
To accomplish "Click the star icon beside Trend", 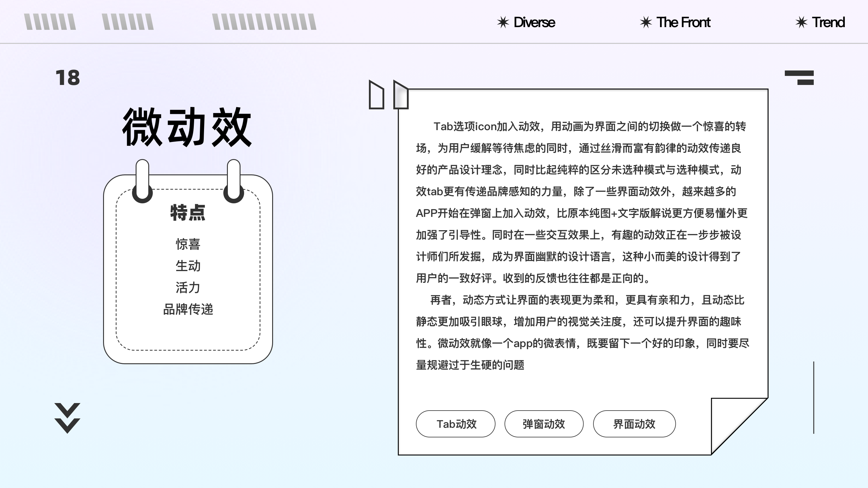I will (801, 23).
